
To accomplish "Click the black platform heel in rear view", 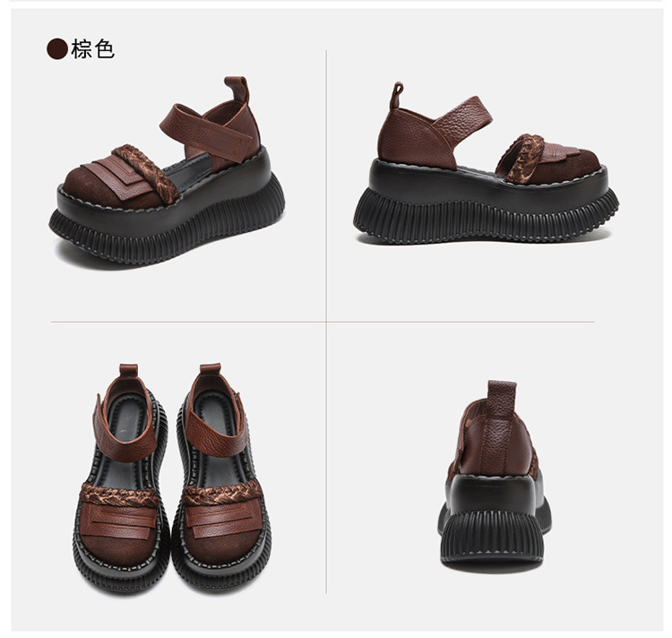I will click(x=493, y=521).
